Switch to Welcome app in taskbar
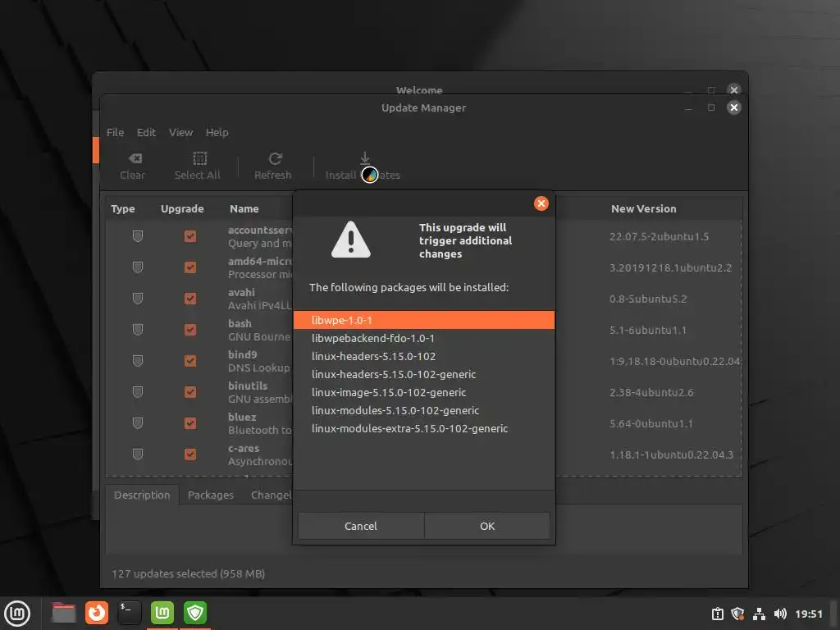840x630 pixels. (162, 613)
